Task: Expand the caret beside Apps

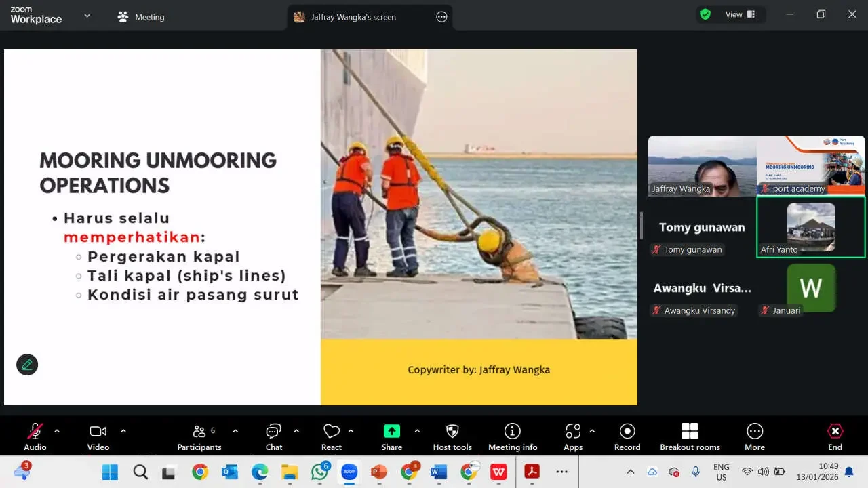Action: tap(592, 430)
